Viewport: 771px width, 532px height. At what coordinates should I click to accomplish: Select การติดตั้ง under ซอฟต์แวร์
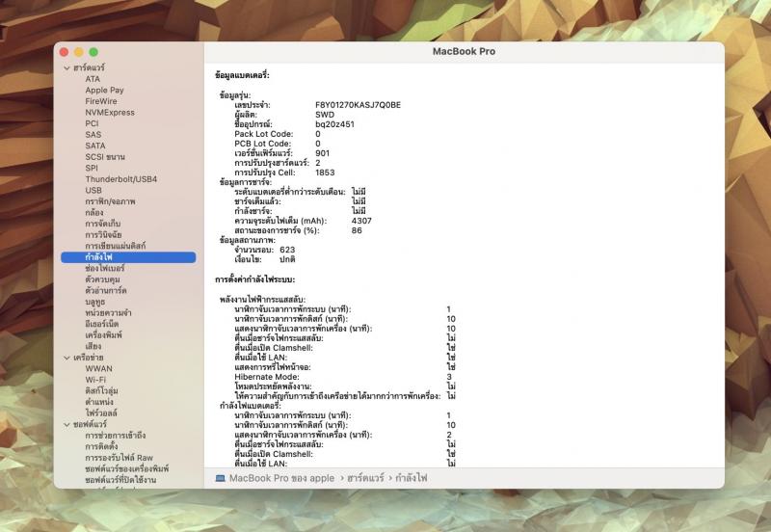coord(101,446)
